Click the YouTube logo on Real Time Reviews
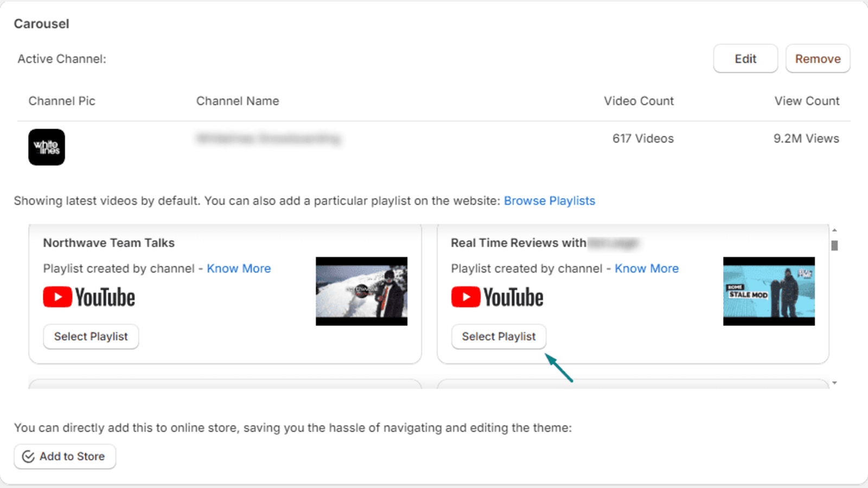Image resolution: width=868 pixels, height=488 pixels. coord(496,297)
